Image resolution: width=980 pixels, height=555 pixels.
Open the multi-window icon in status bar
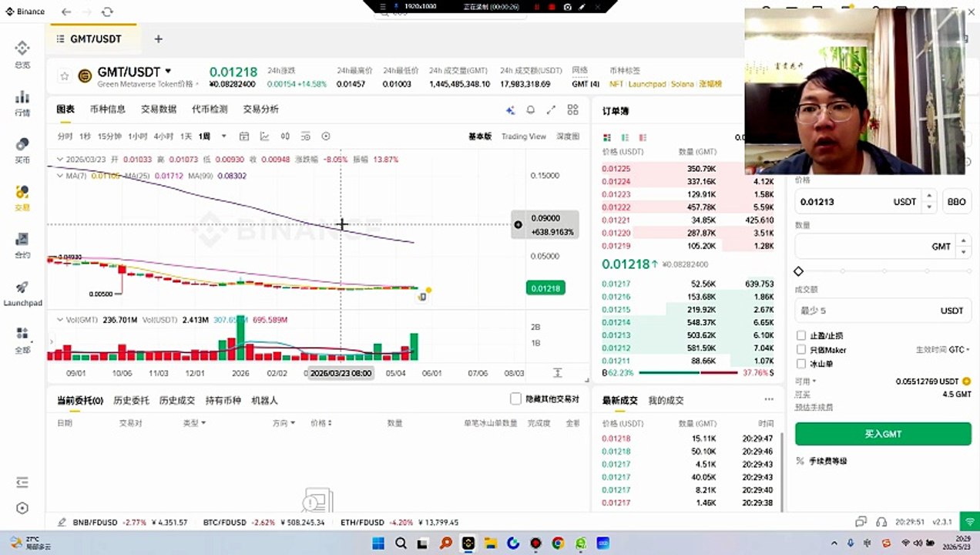point(861,522)
